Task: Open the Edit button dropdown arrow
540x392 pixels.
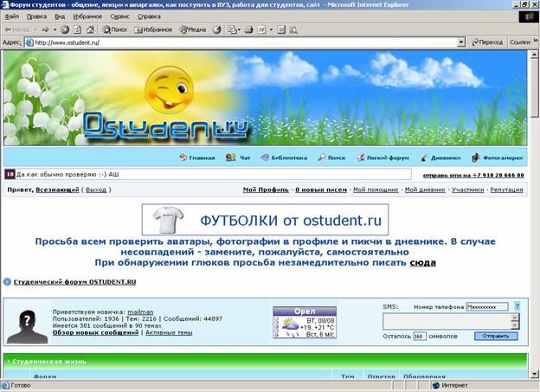Action: click(x=271, y=29)
